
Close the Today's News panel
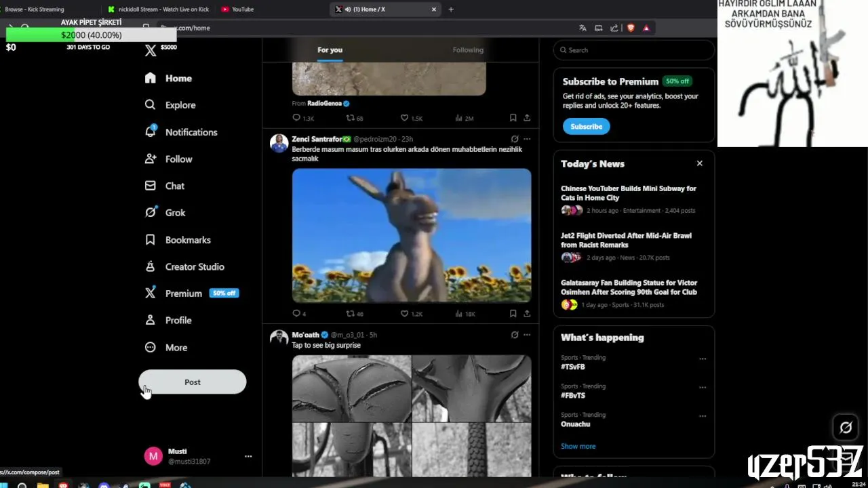(700, 163)
